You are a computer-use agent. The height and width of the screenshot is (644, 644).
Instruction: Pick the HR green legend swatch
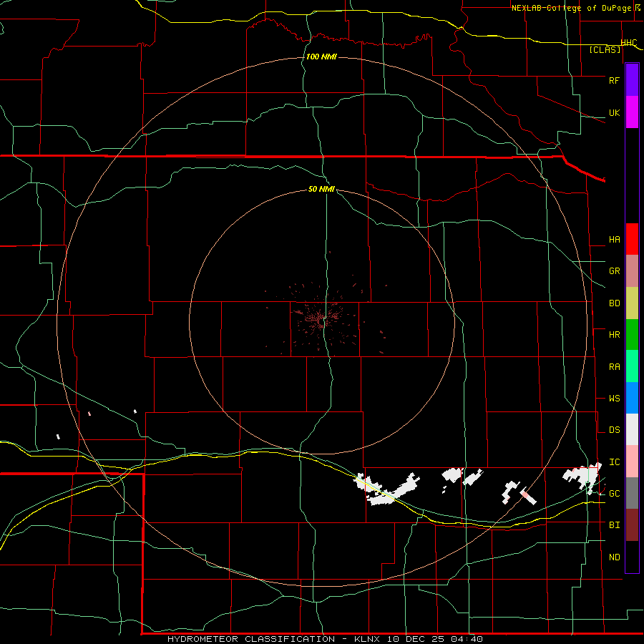click(x=632, y=335)
